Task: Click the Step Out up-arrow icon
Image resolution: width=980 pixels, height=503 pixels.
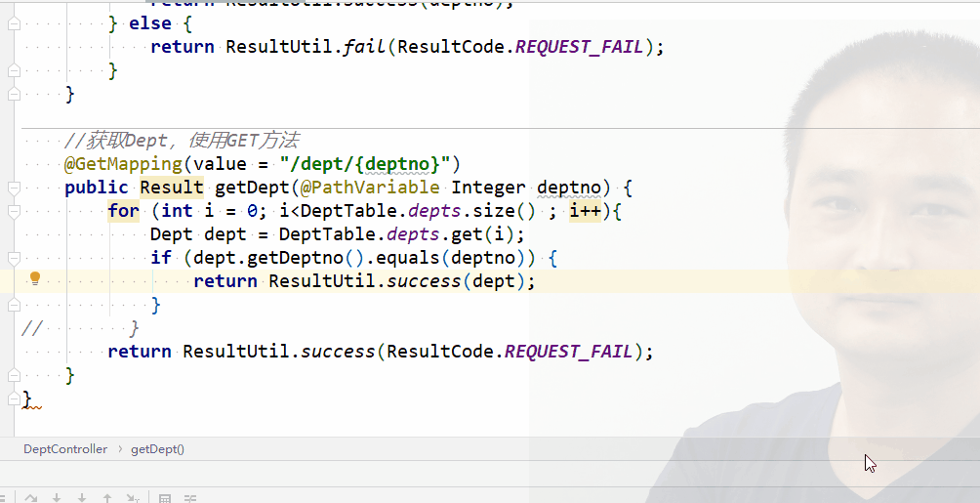Action: pyautogui.click(x=106, y=498)
